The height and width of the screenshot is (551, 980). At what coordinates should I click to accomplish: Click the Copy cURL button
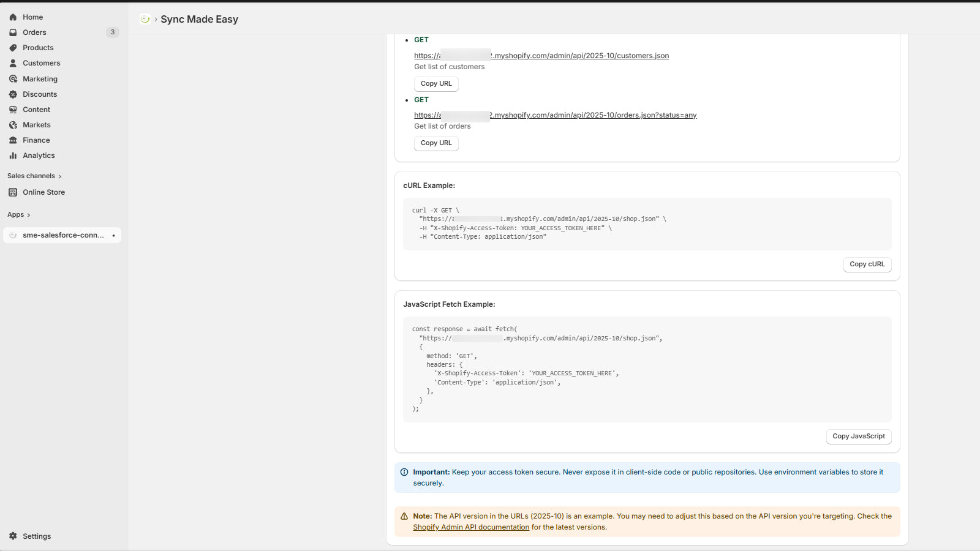point(867,264)
